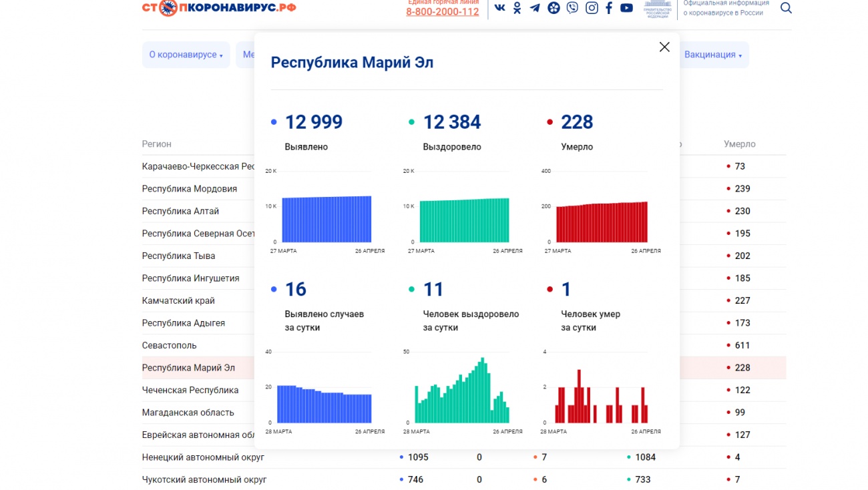
Task: Close the Республика Марий Эл popup
Action: 664,47
